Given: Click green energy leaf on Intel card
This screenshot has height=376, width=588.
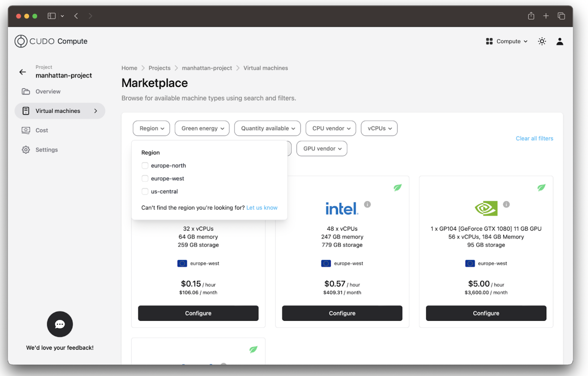Looking at the screenshot, I should [x=397, y=187].
